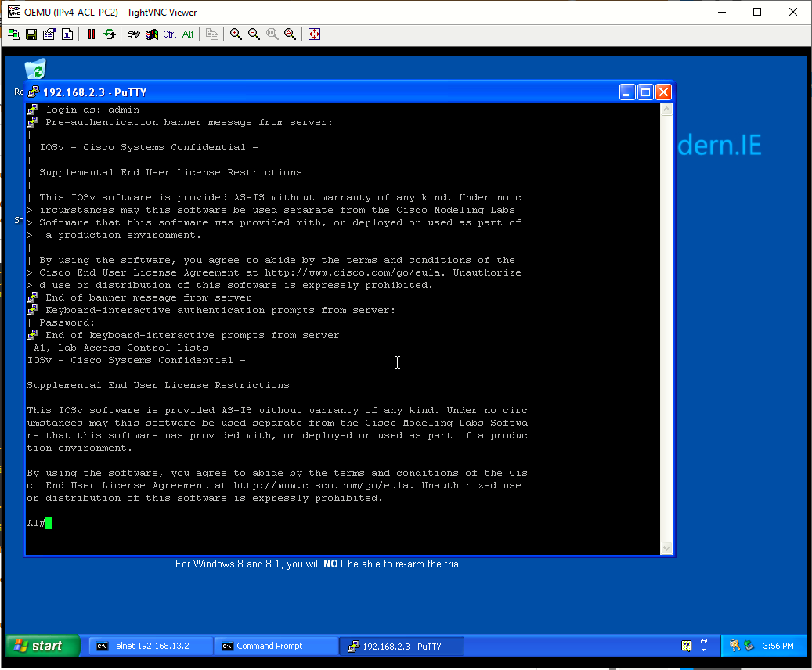Close the PuTTY session window

pyautogui.click(x=663, y=92)
